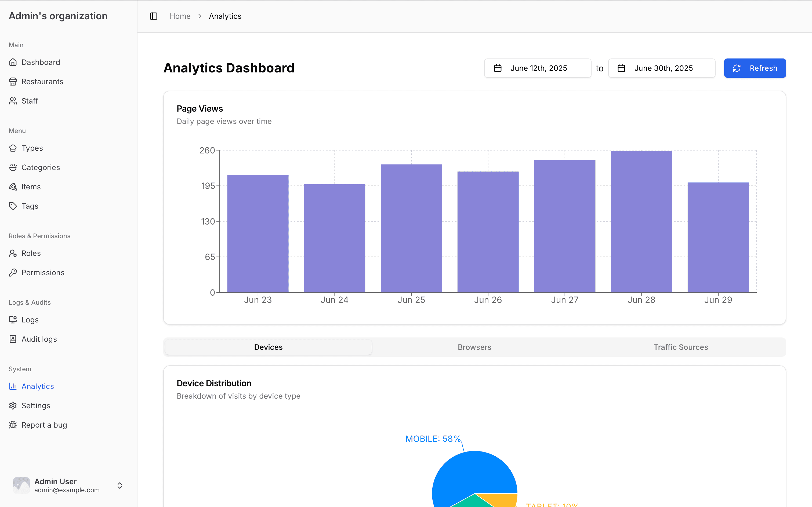This screenshot has height=507, width=812.
Task: Open Audit logs via its icon
Action: (13, 339)
